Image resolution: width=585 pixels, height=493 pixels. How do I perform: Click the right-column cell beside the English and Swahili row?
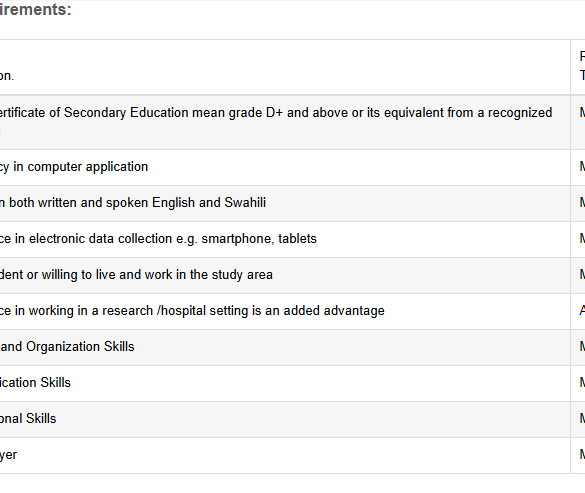click(x=578, y=203)
